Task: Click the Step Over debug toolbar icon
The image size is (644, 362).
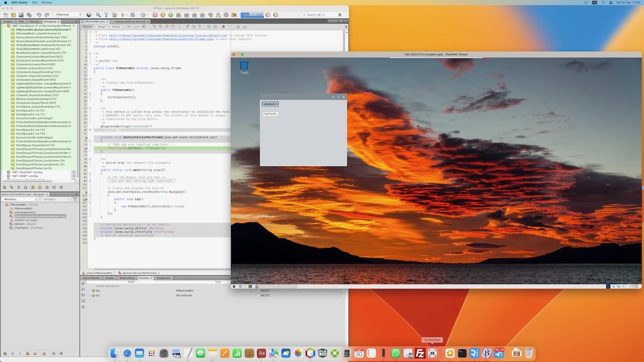Action: [179, 16]
